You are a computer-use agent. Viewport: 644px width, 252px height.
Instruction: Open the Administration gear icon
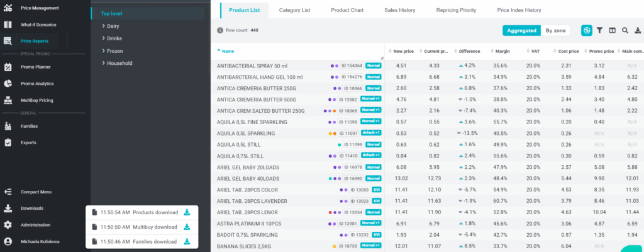tap(8, 225)
